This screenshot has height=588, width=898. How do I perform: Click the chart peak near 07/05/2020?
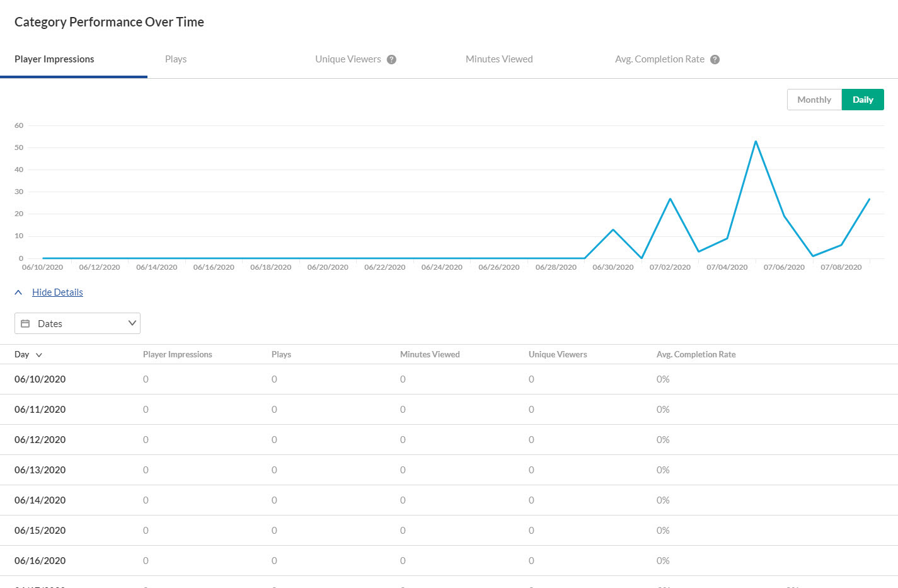tap(756, 141)
